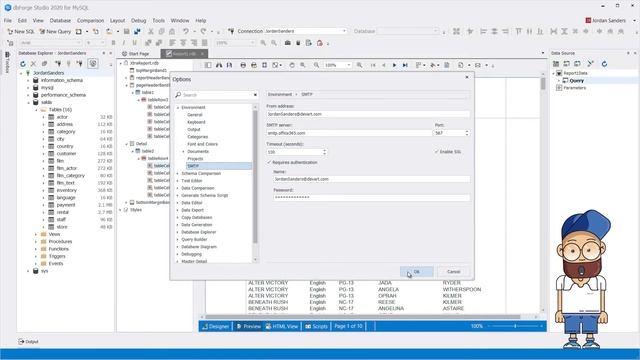Click the Export document icon in preview toolbar
640x360 pixels.
coord(460,65)
